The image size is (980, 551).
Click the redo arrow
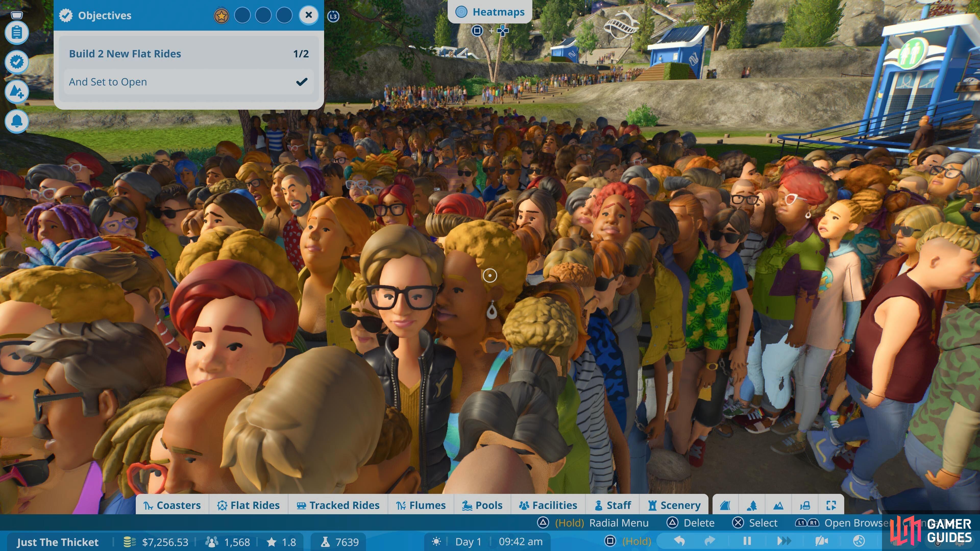pos(709,541)
